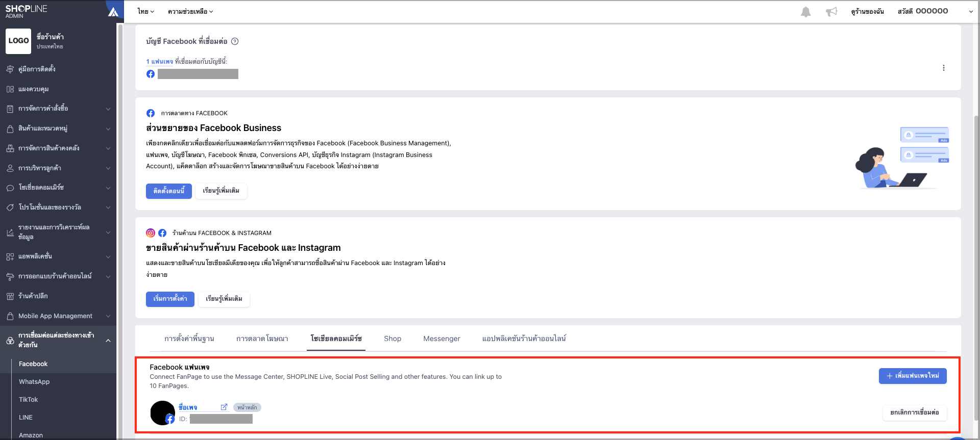Click the การจัดการคำสั่งซื้อ order icon
Image resolution: width=980 pixels, height=440 pixels.
click(10, 109)
